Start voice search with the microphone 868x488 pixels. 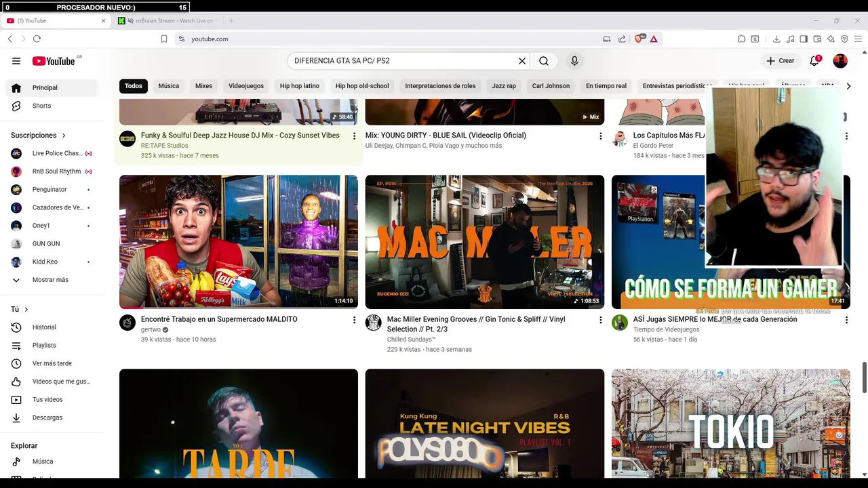[x=574, y=61]
